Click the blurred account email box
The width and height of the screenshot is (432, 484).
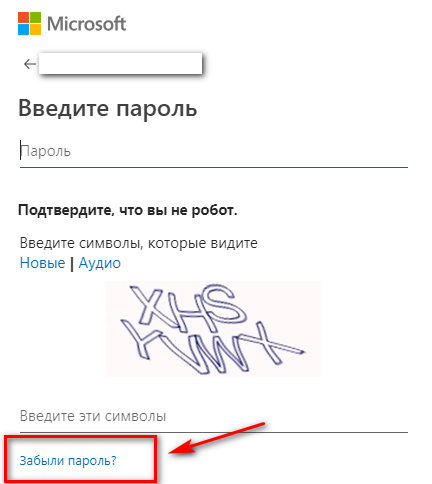[120, 63]
